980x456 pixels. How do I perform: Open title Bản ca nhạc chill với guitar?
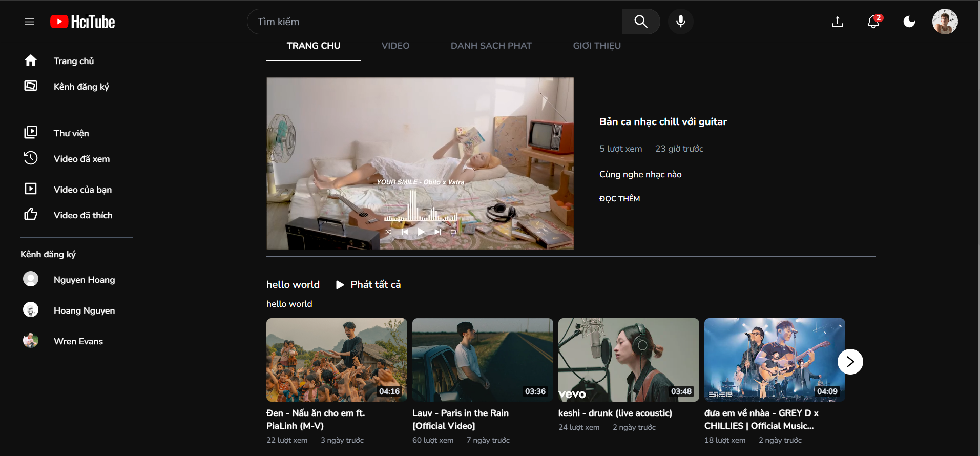663,122
